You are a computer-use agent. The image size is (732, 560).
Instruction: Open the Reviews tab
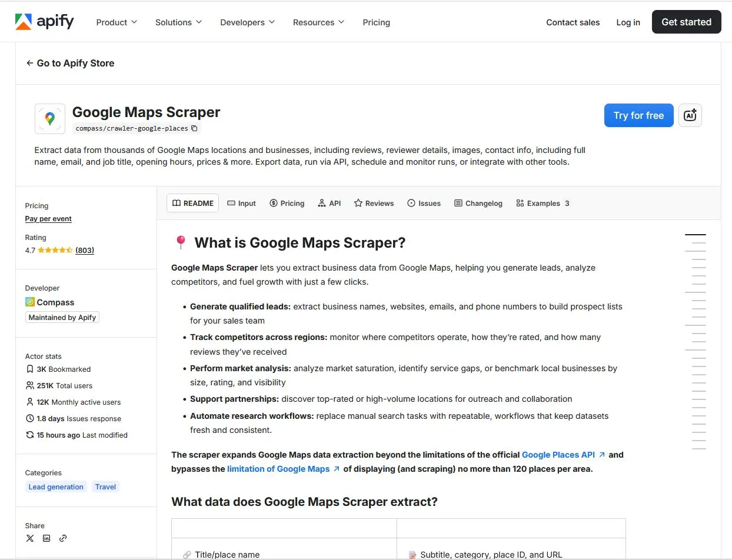click(x=374, y=204)
